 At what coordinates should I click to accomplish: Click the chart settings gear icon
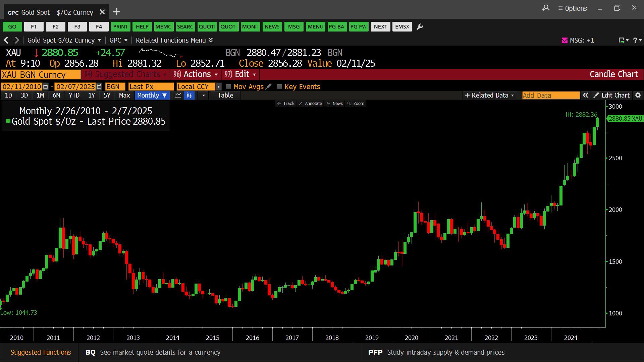pos(638,96)
